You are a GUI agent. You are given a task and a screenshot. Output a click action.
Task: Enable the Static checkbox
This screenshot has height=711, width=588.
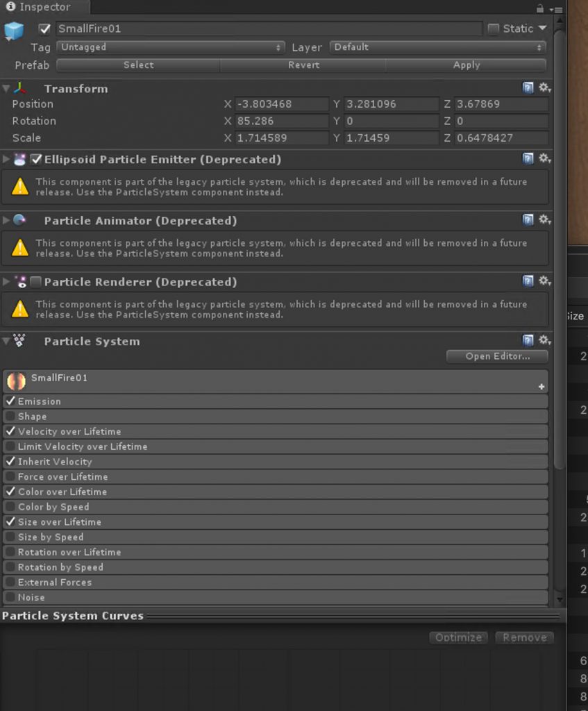click(x=494, y=28)
